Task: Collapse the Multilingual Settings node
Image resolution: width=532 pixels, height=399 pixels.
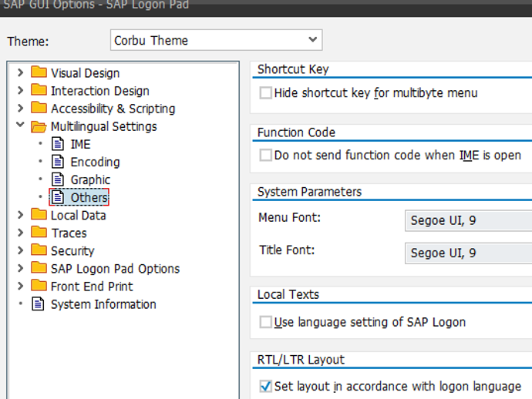Action: [x=20, y=126]
